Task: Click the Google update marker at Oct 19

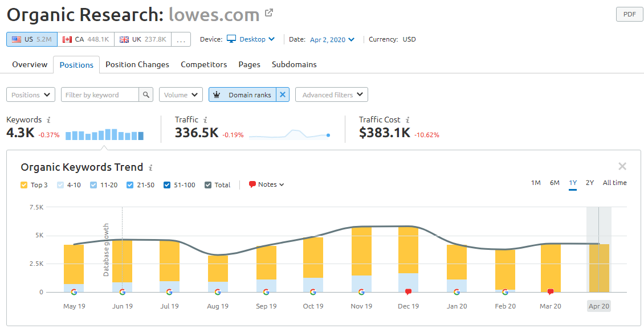Action: point(313,292)
